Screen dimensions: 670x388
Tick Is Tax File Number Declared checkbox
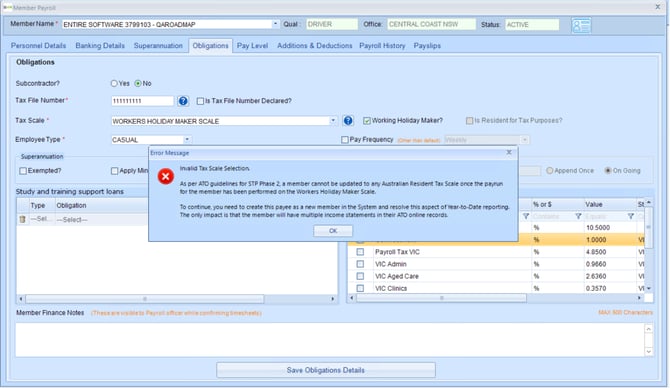(x=200, y=101)
